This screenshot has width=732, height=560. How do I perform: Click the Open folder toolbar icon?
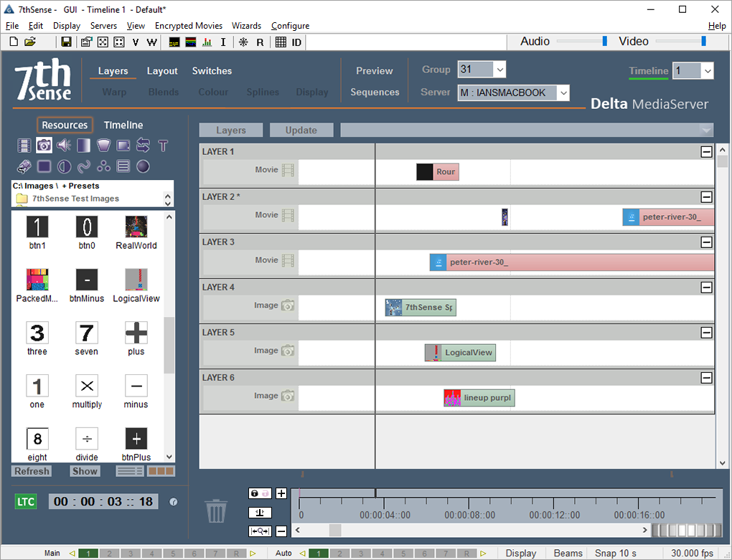pyautogui.click(x=30, y=42)
